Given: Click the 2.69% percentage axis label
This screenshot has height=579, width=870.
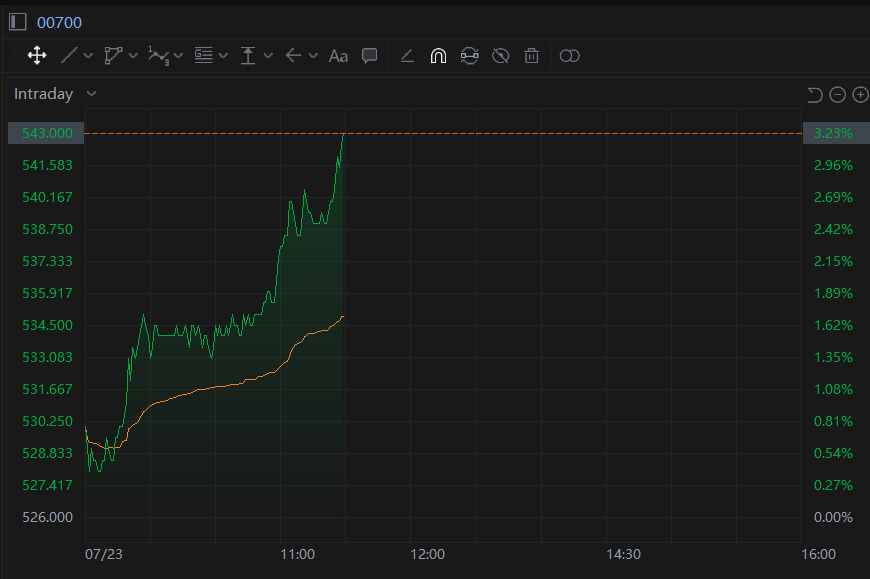Looking at the screenshot, I should pyautogui.click(x=833, y=197).
